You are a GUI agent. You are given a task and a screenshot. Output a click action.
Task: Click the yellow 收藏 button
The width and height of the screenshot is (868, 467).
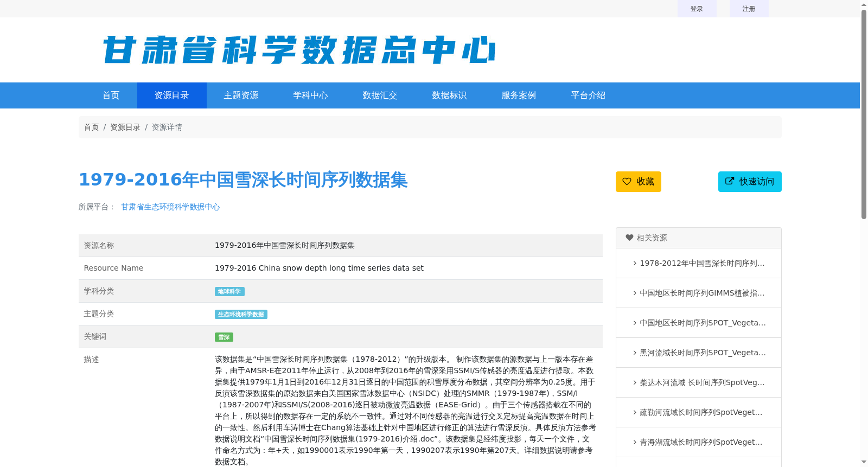[638, 182]
